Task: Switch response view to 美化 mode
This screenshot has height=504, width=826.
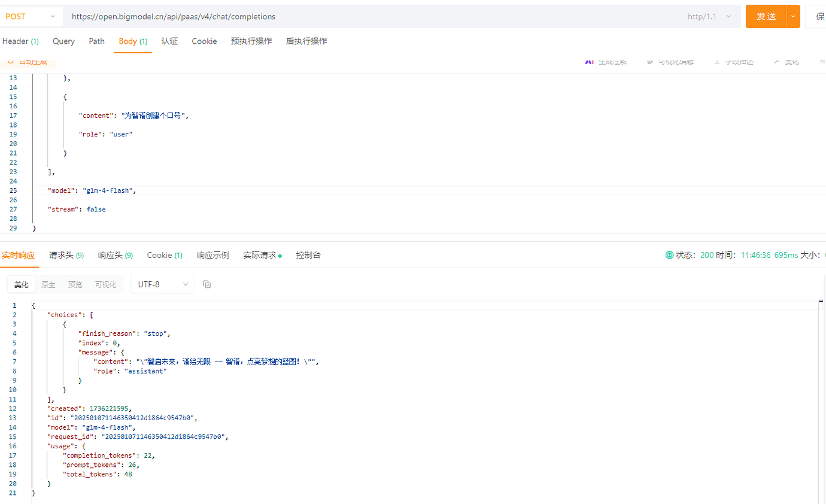Action: point(22,284)
